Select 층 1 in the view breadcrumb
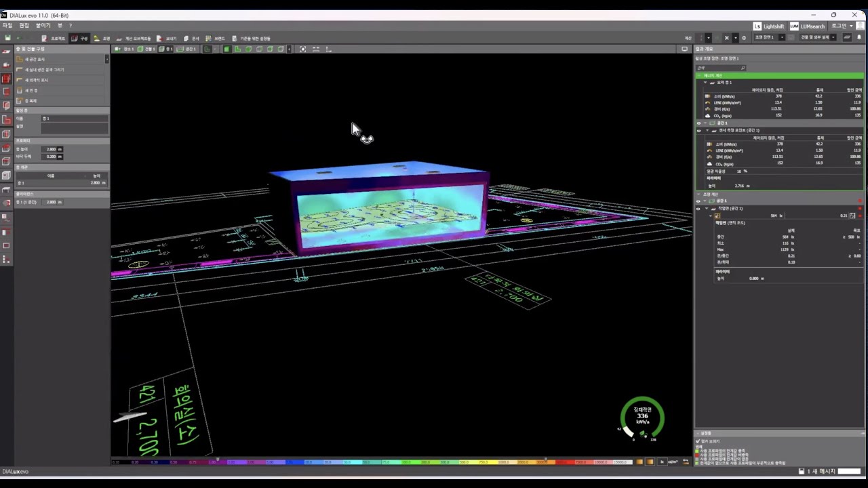The height and width of the screenshot is (488, 868). pos(166,49)
